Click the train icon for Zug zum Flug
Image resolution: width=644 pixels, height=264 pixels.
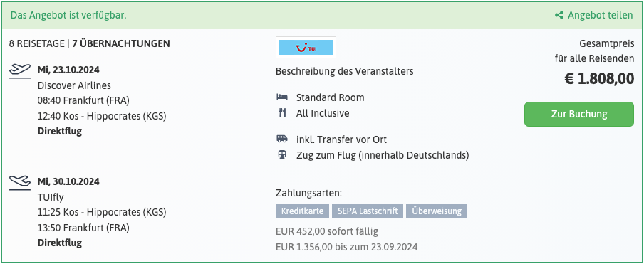[x=282, y=155]
